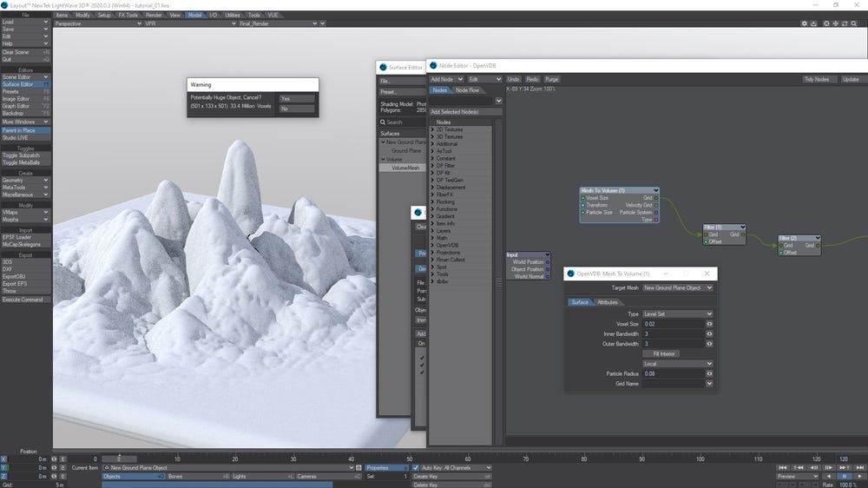Toggle X channel visibility eye
This screenshot has width=868, height=488.
pos(54,459)
